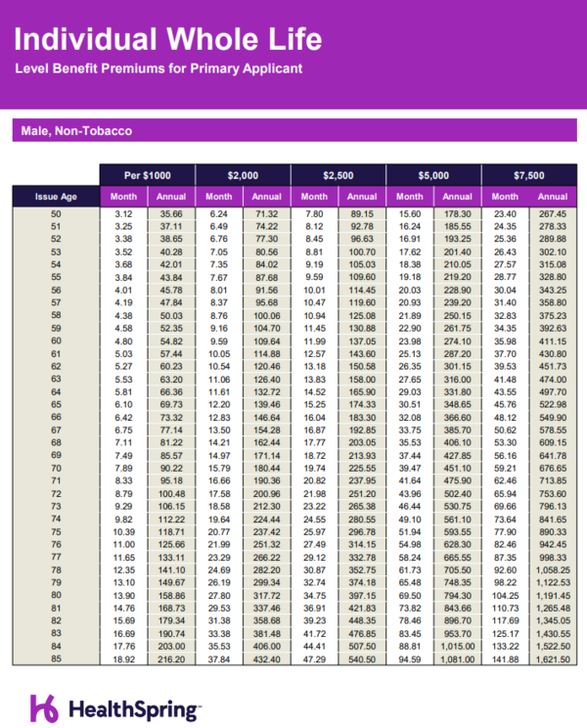The image size is (587, 728).
Task: Click the 6.10 monthly rate cell
Action: point(123,405)
